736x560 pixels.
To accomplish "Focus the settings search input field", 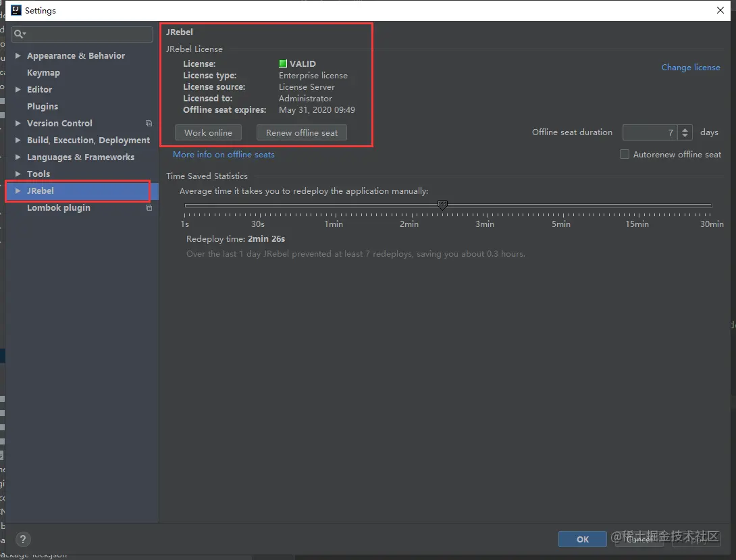I will (x=82, y=34).
